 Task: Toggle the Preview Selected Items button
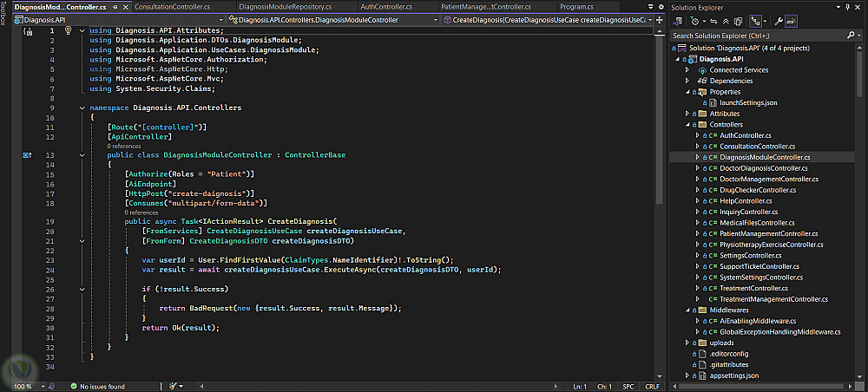tap(792, 20)
